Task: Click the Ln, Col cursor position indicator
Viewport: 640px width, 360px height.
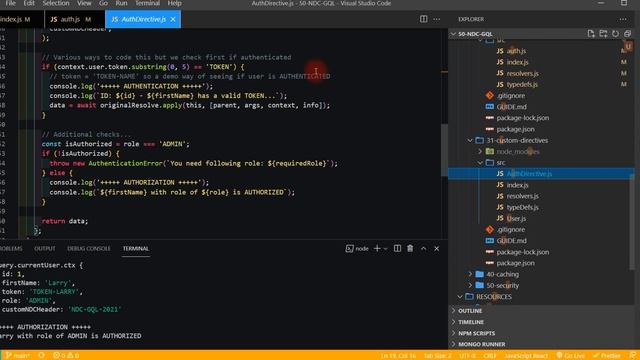Action: (398, 356)
